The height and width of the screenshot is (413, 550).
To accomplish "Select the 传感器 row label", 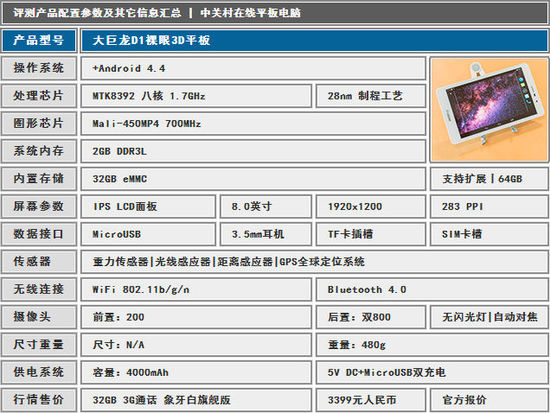I will pos(39,262).
